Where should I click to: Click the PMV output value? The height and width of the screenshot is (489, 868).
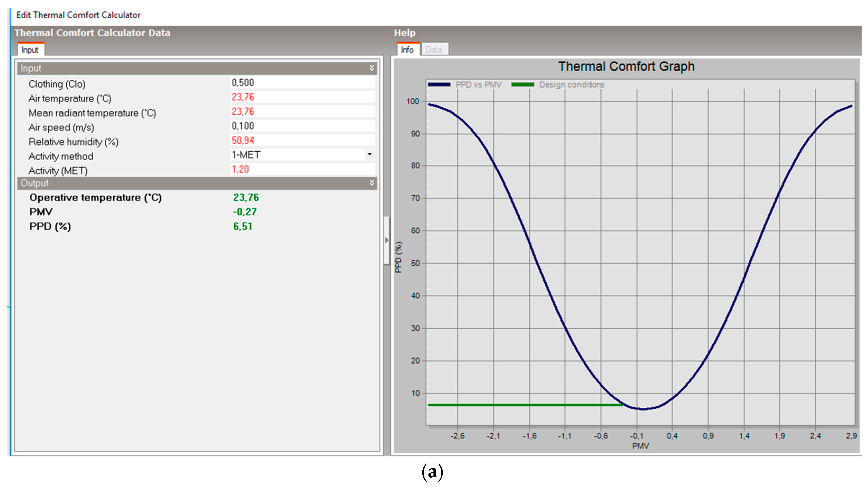click(x=245, y=212)
